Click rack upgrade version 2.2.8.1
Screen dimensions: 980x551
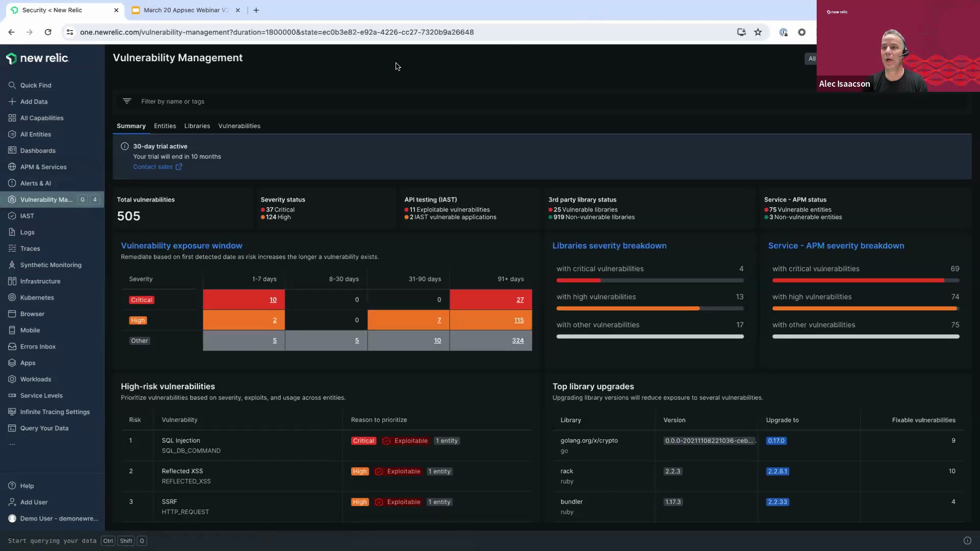(x=777, y=471)
